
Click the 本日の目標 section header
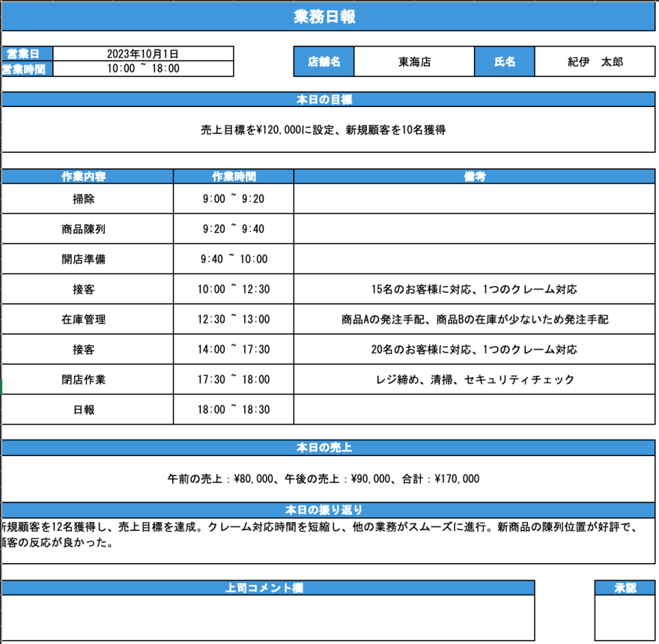coord(328,100)
